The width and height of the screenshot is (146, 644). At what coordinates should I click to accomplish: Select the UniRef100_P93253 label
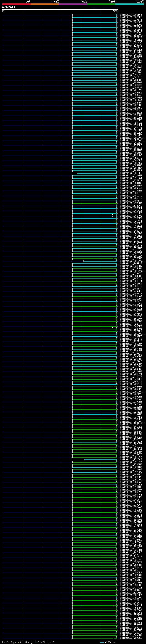[x=131, y=60]
